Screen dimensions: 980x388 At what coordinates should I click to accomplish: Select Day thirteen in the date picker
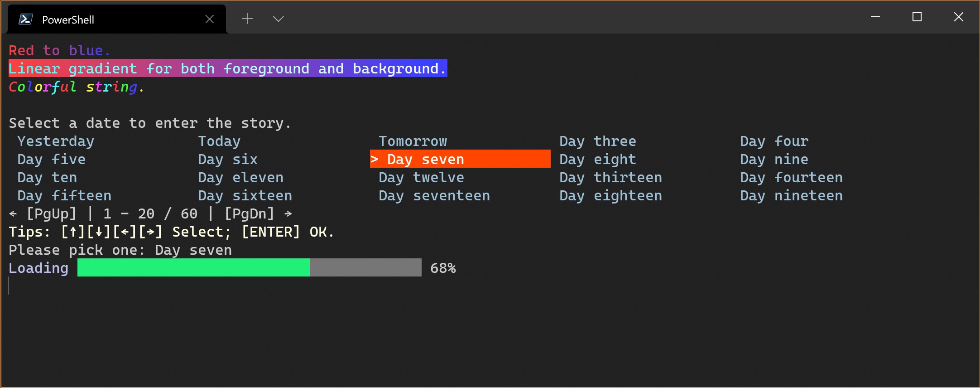click(611, 177)
